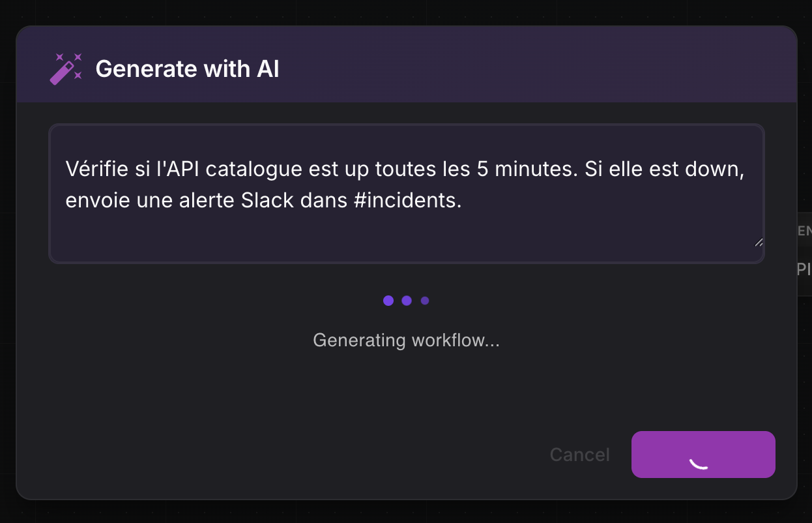Click the Generating workflow status text
812x523 pixels.
pos(406,340)
